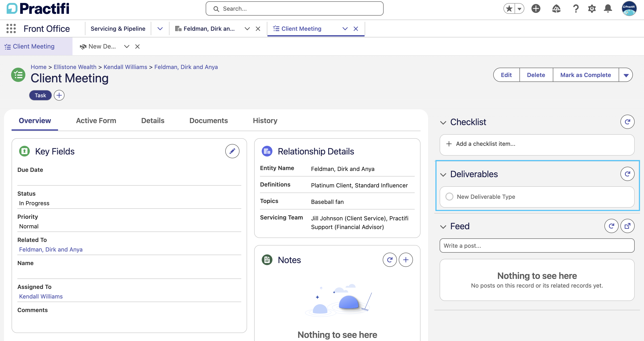The width and height of the screenshot is (644, 341).
Task: Click Mark as Complete
Action: pos(586,75)
